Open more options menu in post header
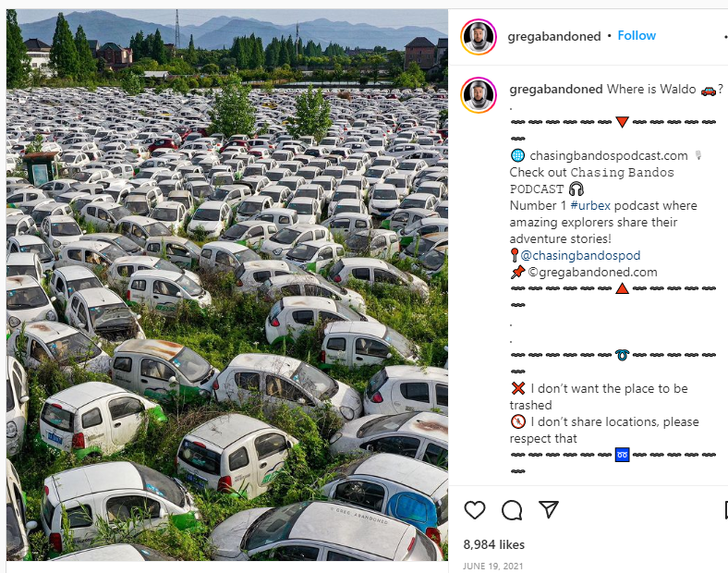The height and width of the screenshot is (573, 728). tap(725, 36)
